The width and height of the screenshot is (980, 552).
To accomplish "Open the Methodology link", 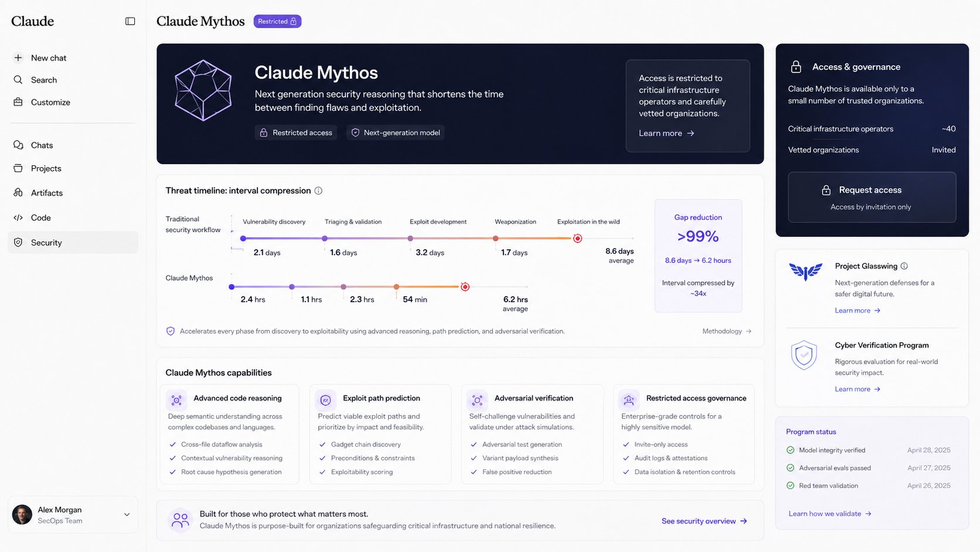I will tap(727, 331).
